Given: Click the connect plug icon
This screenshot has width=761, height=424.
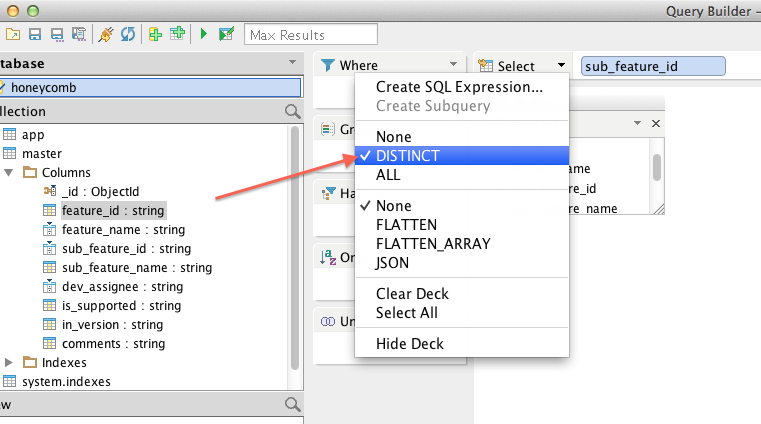Looking at the screenshot, I should pos(106,35).
